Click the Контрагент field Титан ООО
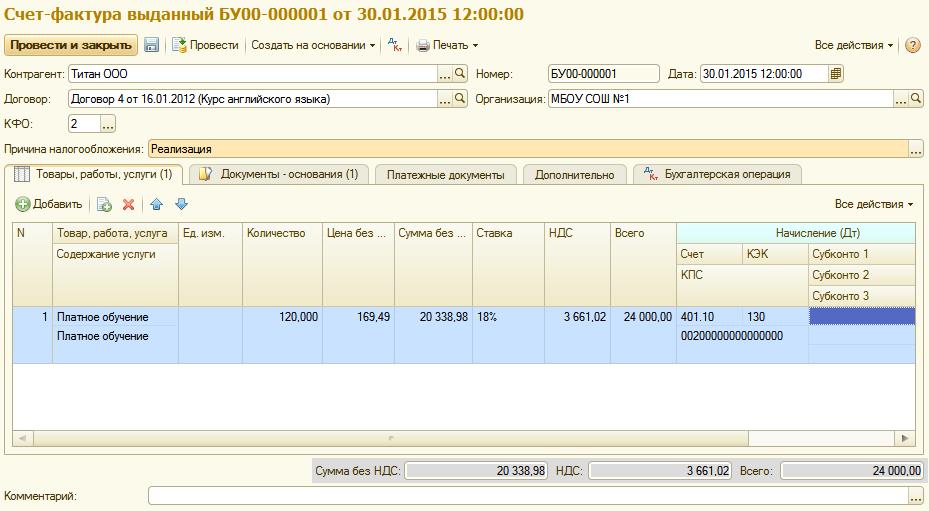This screenshot has height=511, width=929. click(252, 74)
